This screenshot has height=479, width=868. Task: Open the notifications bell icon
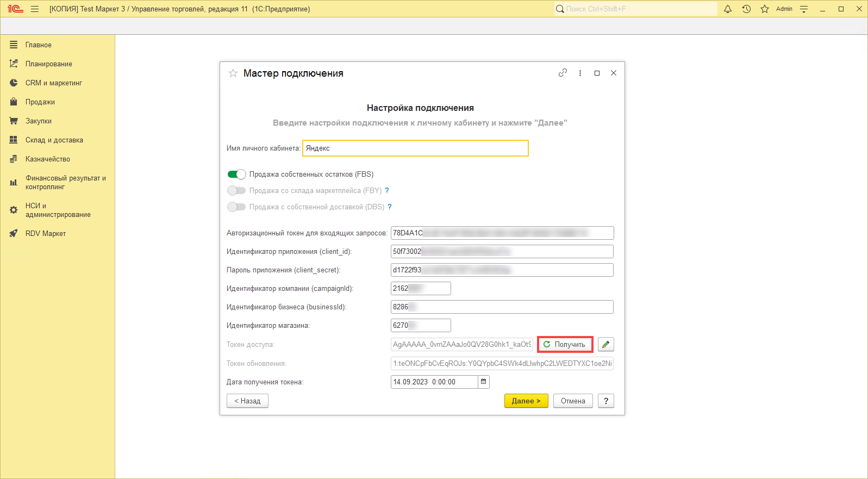coord(728,9)
